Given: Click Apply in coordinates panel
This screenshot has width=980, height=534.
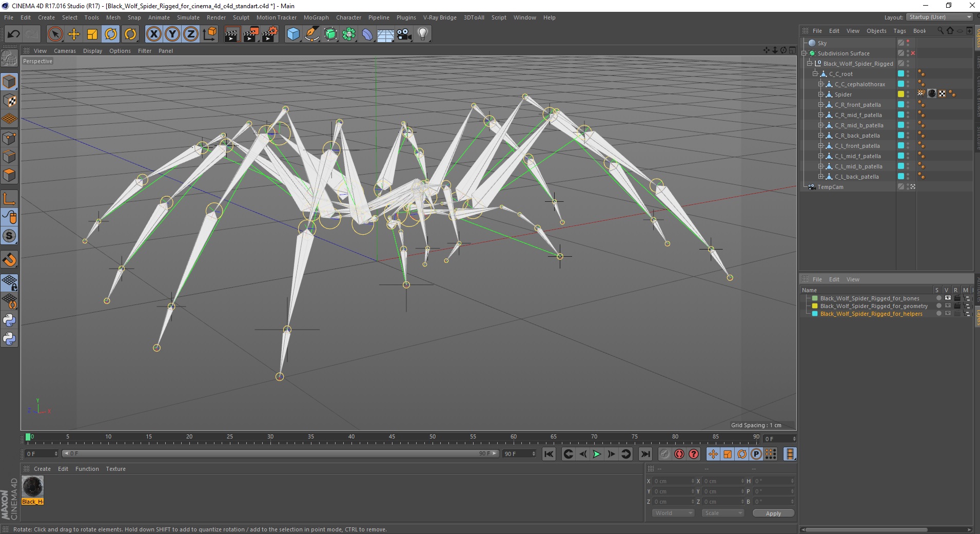Looking at the screenshot, I should pos(773,513).
